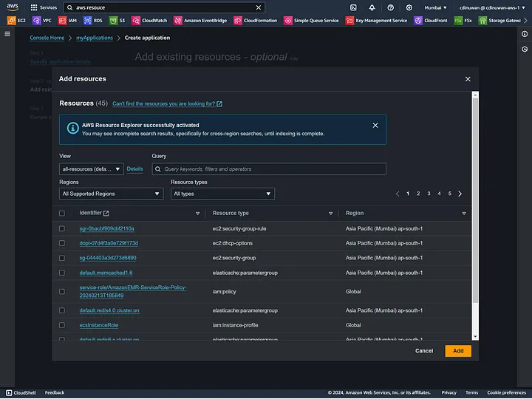The image size is (532, 399).
Task: Open the Key Management Service shortcut
Action: (x=376, y=21)
